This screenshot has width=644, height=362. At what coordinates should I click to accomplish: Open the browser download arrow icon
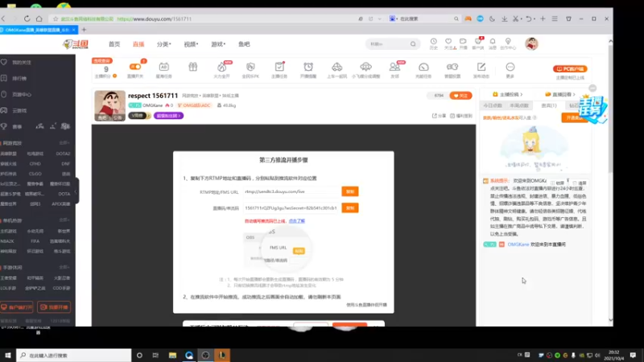[505, 19]
